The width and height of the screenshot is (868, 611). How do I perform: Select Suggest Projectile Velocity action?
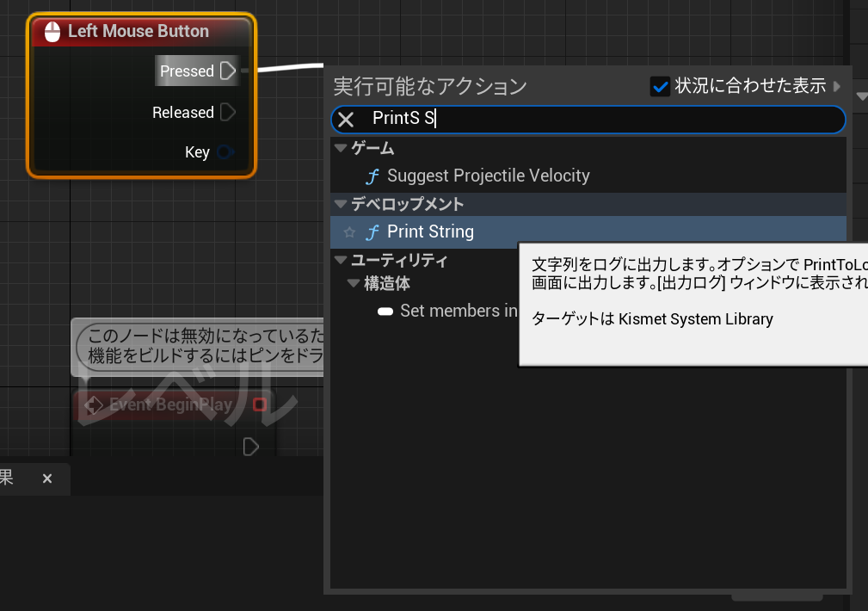tap(490, 176)
